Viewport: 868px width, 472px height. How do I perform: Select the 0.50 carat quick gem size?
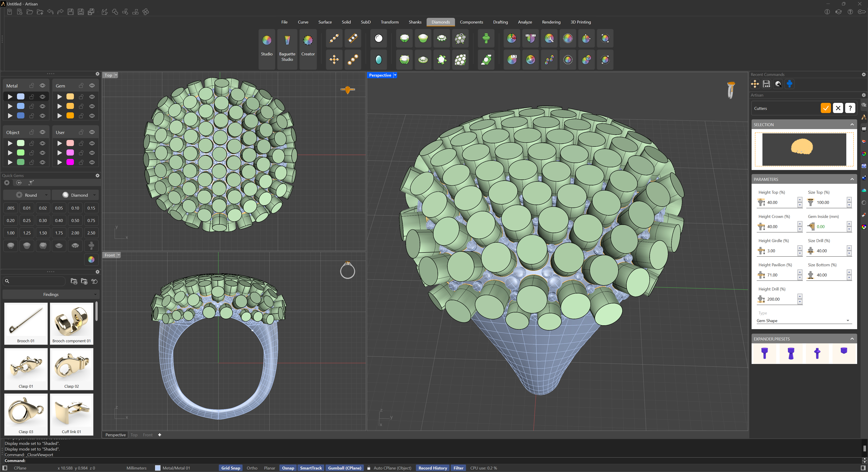click(x=75, y=220)
